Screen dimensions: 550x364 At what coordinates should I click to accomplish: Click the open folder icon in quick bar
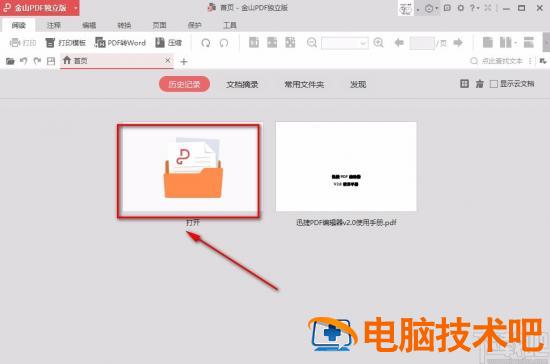click(10, 61)
